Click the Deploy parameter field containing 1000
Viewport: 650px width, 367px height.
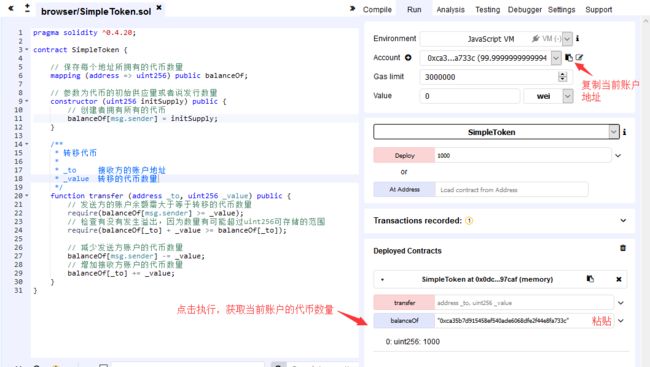[x=523, y=156]
